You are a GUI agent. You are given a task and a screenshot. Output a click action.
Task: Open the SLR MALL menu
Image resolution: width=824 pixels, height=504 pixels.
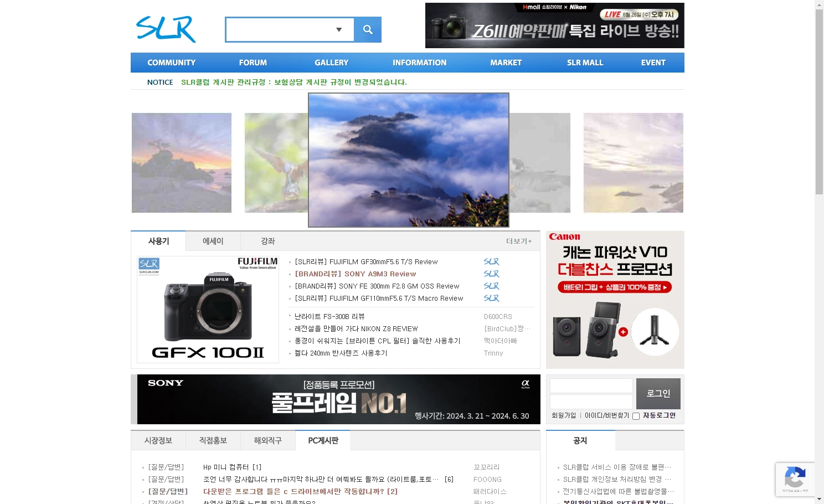[x=585, y=63]
